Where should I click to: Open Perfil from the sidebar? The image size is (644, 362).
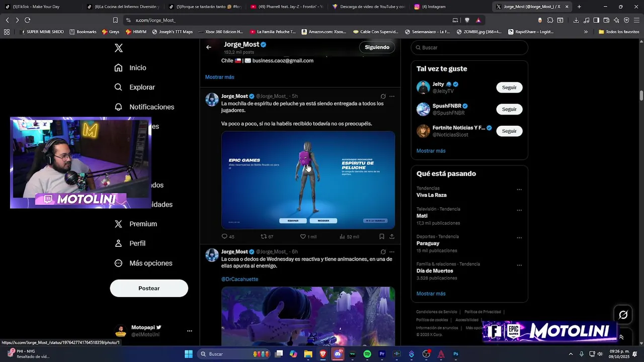pyautogui.click(x=130, y=243)
